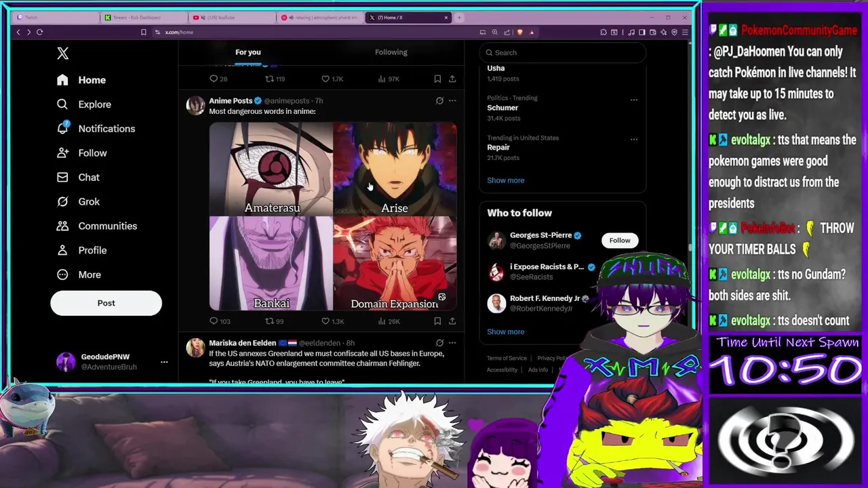Switch to the Kick Dashboard browser tab
Image resolution: width=868 pixels, height=488 pixels.
(144, 18)
